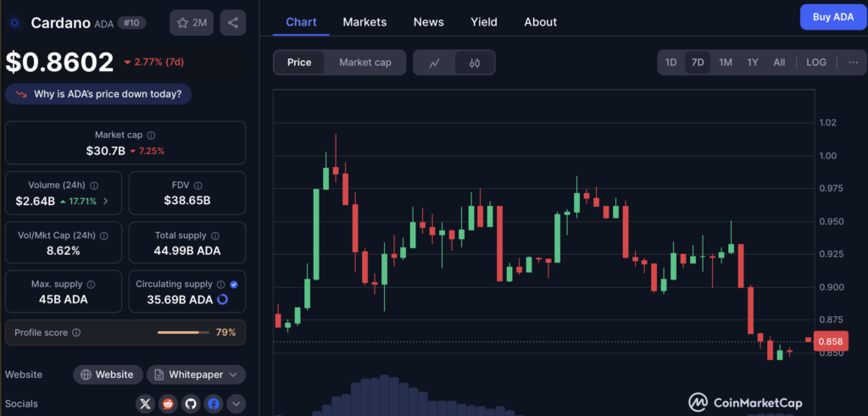Expand more socials chevron button
The height and width of the screenshot is (416, 868).
tap(236, 404)
